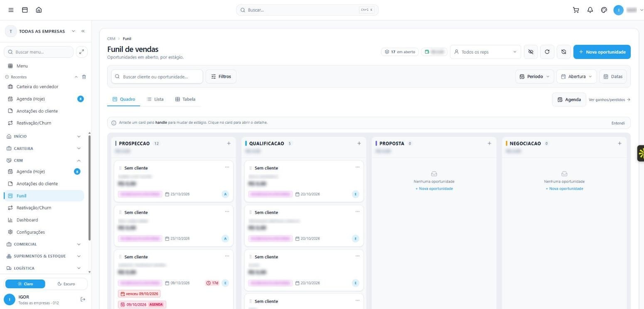Click the Buscar cliente ou oportunidade field
The height and width of the screenshot is (309, 644).
tap(157, 76)
